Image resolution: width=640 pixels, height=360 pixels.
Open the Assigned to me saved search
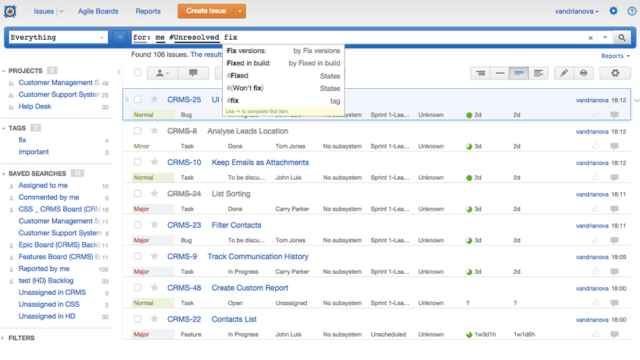coord(43,185)
